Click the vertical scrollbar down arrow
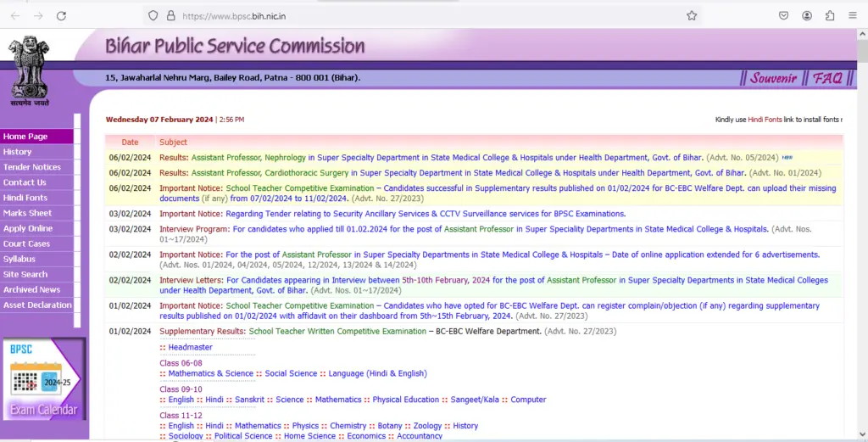 click(862, 435)
